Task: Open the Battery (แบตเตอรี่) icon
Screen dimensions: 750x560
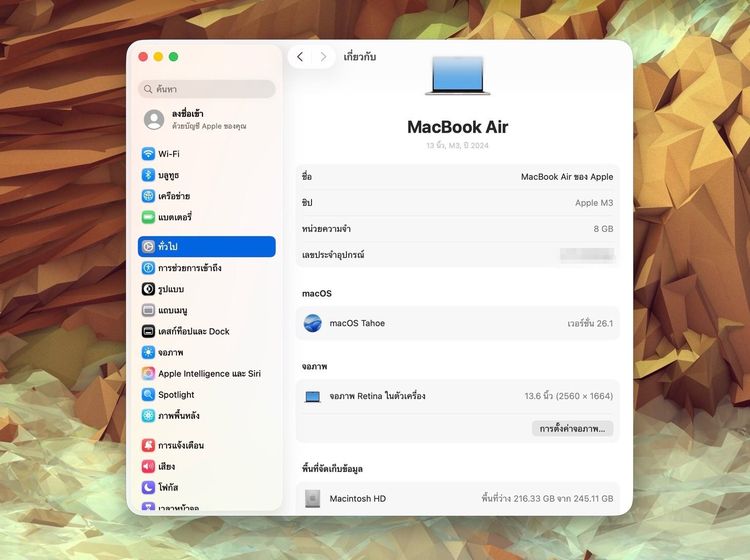Action: (x=148, y=217)
